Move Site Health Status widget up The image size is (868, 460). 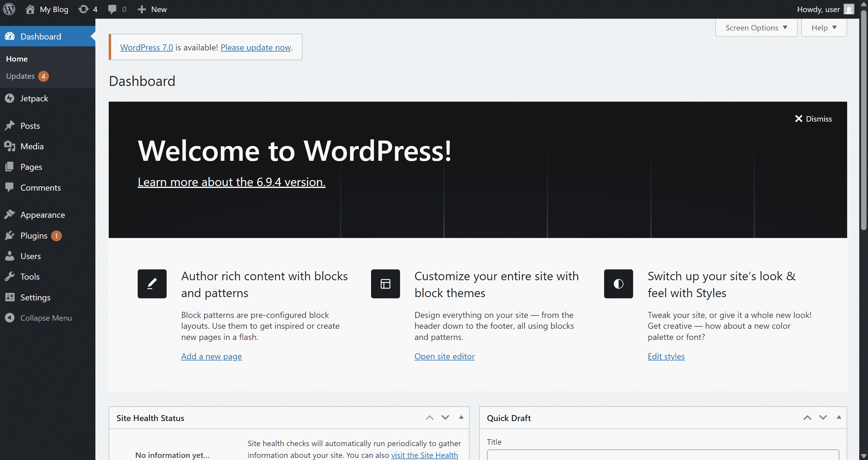click(x=429, y=417)
